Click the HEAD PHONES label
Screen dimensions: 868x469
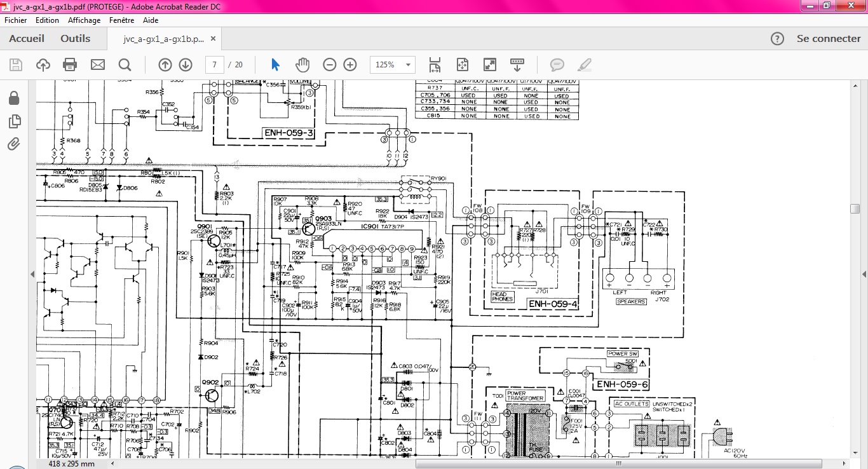[502, 297]
